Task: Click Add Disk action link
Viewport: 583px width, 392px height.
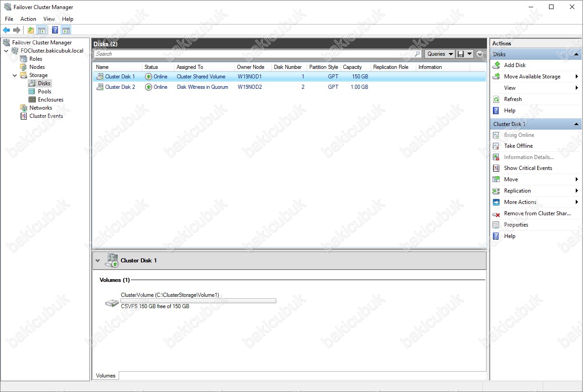Action: click(x=515, y=65)
